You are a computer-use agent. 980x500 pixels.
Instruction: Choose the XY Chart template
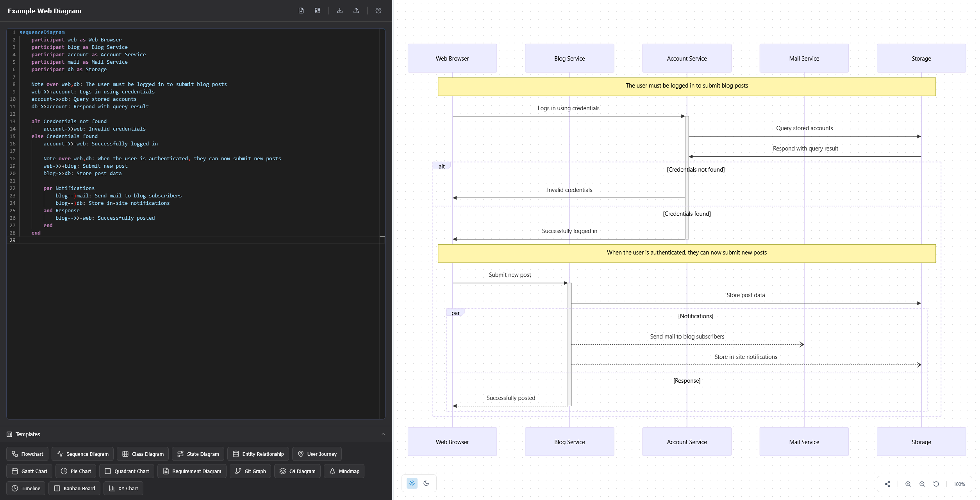(123, 488)
